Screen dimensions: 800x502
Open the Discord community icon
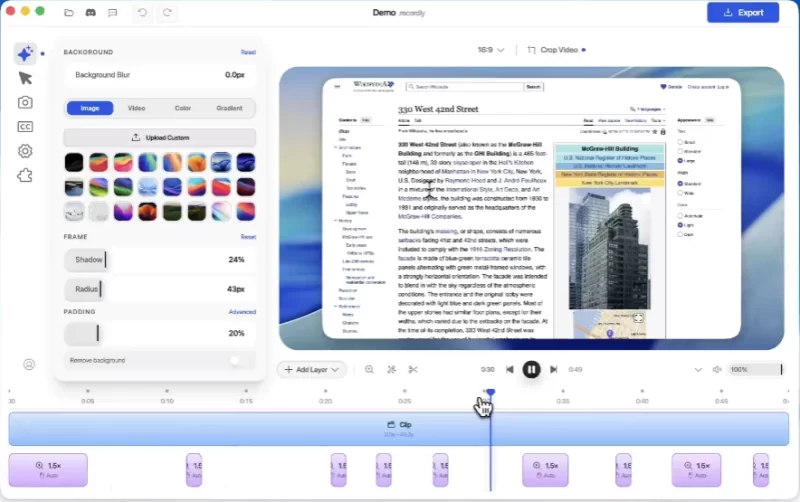tap(91, 13)
